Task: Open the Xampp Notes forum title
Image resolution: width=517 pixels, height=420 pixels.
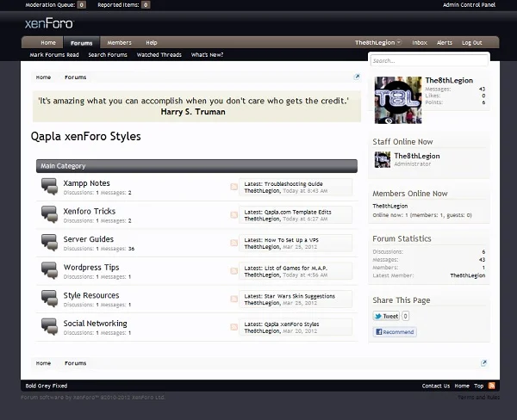Action: 86,183
